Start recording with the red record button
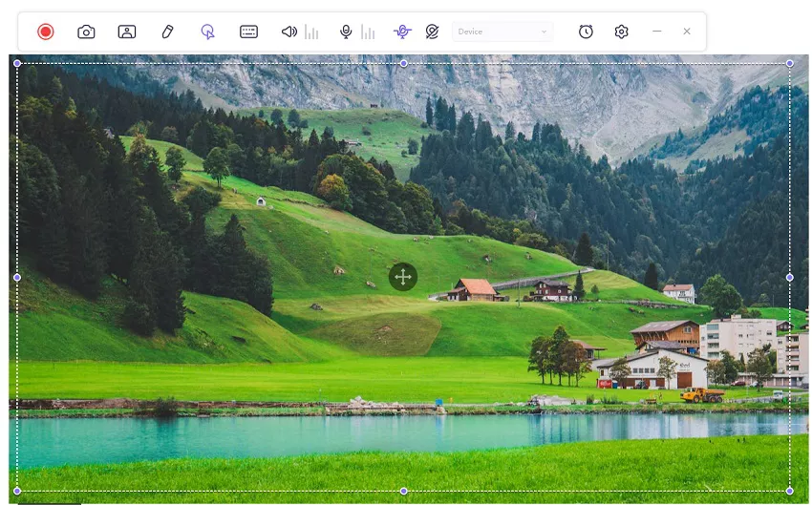Image resolution: width=812 pixels, height=505 pixels. [x=45, y=32]
